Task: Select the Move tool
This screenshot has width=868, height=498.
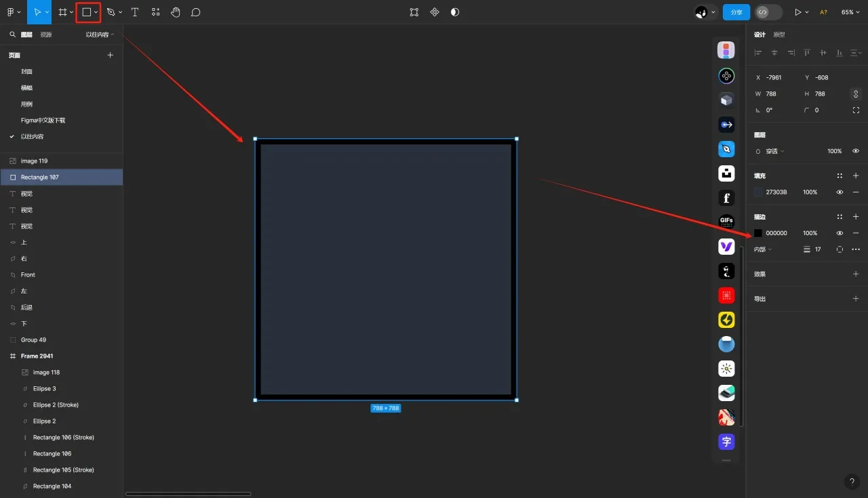Action: [36, 12]
